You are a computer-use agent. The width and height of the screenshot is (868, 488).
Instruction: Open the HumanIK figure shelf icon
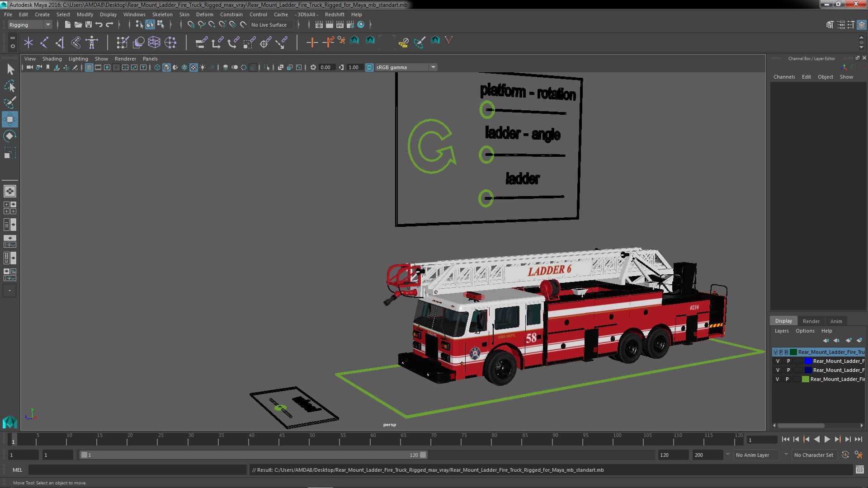coord(92,42)
